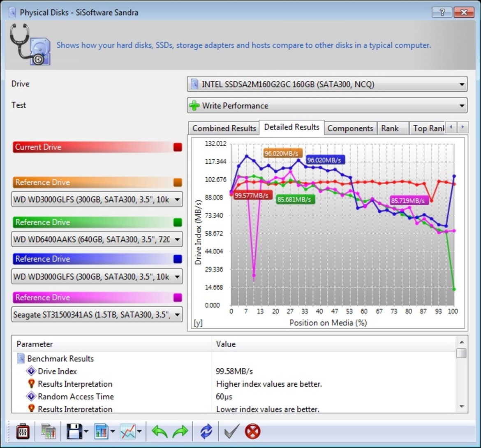Click the magenta Reference Drive color swatch
Image resolution: width=481 pixels, height=448 pixels.
pos(177,297)
